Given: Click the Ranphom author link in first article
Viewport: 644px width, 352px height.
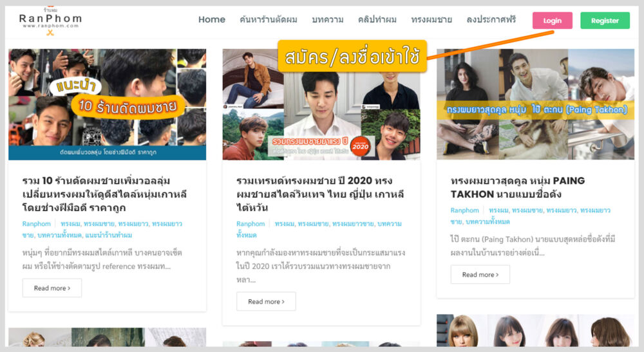Looking at the screenshot, I should coord(37,224).
